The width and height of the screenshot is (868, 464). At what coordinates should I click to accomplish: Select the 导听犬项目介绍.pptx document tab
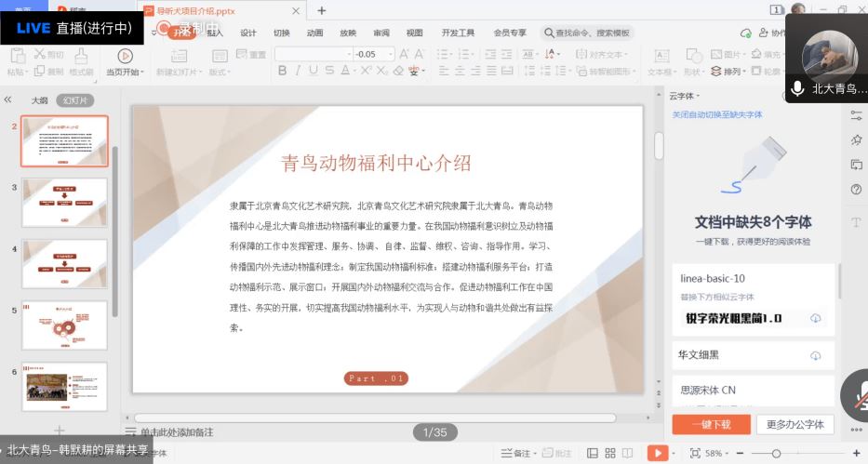[x=222, y=10]
